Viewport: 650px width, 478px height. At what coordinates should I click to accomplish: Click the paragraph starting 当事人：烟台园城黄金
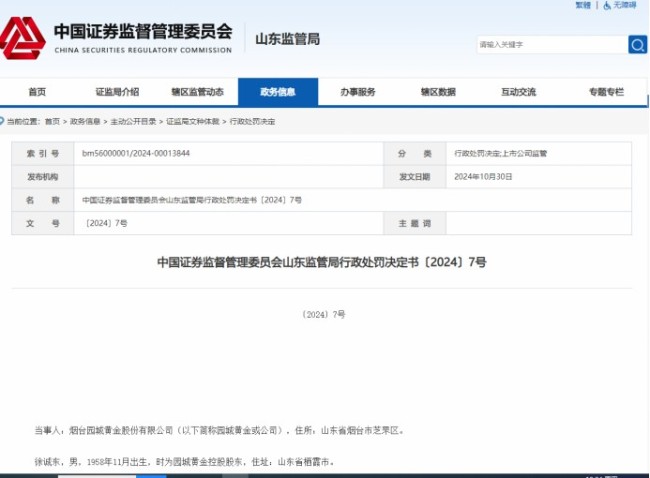(219, 430)
